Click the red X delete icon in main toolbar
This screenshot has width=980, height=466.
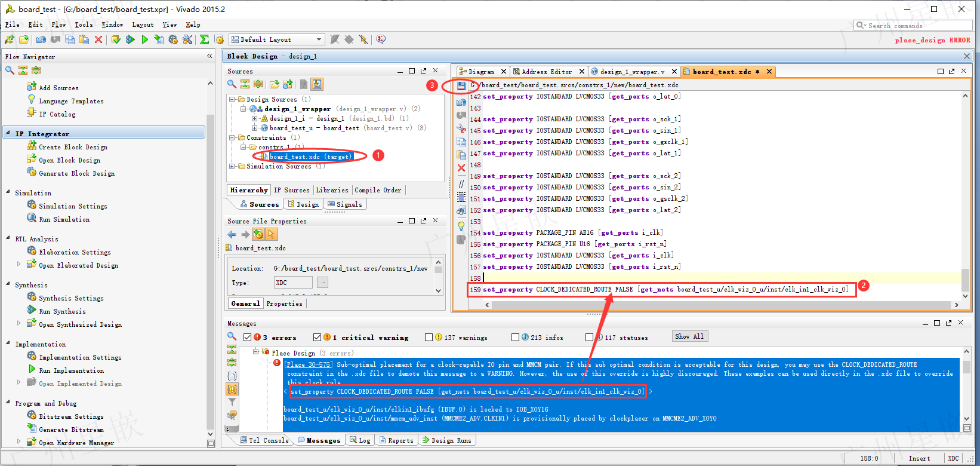point(98,39)
